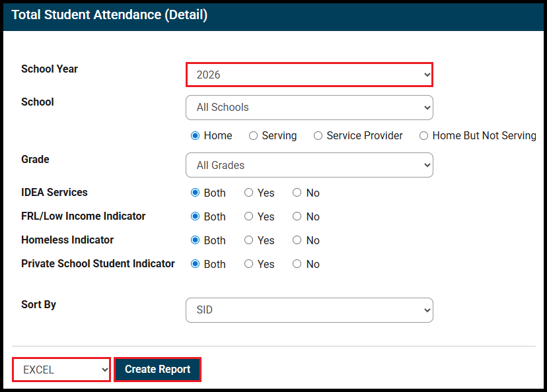Select the Home school radio button
Image resolution: width=547 pixels, height=392 pixels.
196,136
